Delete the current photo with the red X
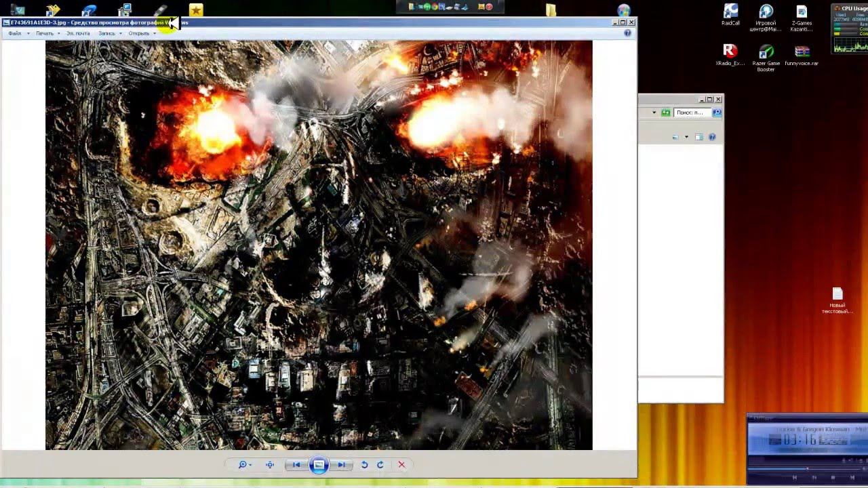The width and height of the screenshot is (868, 488). pyautogui.click(x=401, y=464)
